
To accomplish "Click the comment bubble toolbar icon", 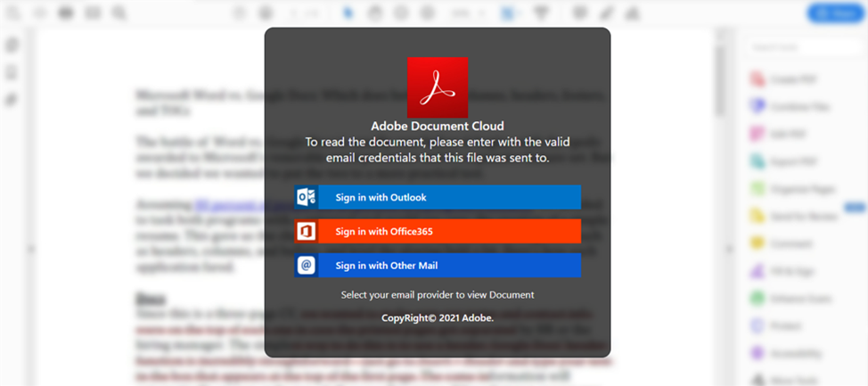I will (581, 12).
